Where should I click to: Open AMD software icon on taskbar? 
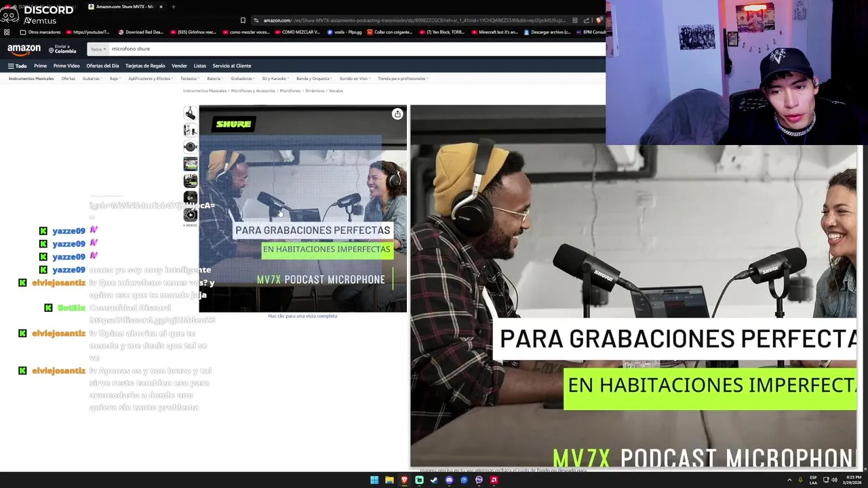point(494,480)
